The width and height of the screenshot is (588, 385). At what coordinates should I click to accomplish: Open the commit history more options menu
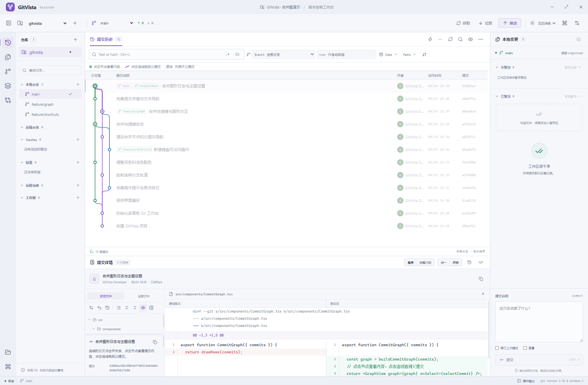click(x=481, y=39)
